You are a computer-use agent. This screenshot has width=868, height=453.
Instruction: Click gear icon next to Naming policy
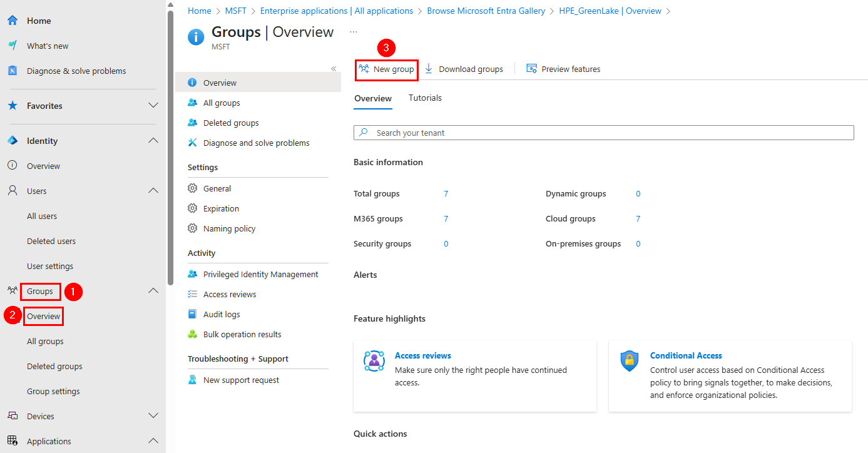coord(193,228)
